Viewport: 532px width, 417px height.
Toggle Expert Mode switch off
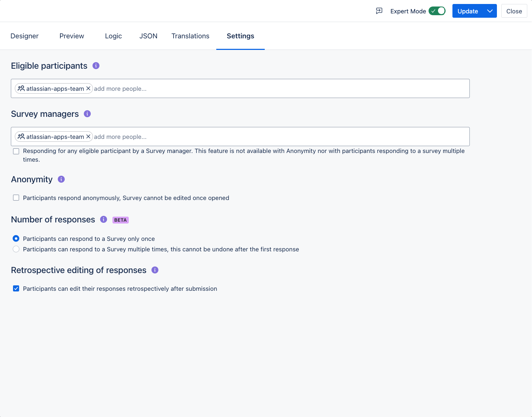tap(437, 11)
